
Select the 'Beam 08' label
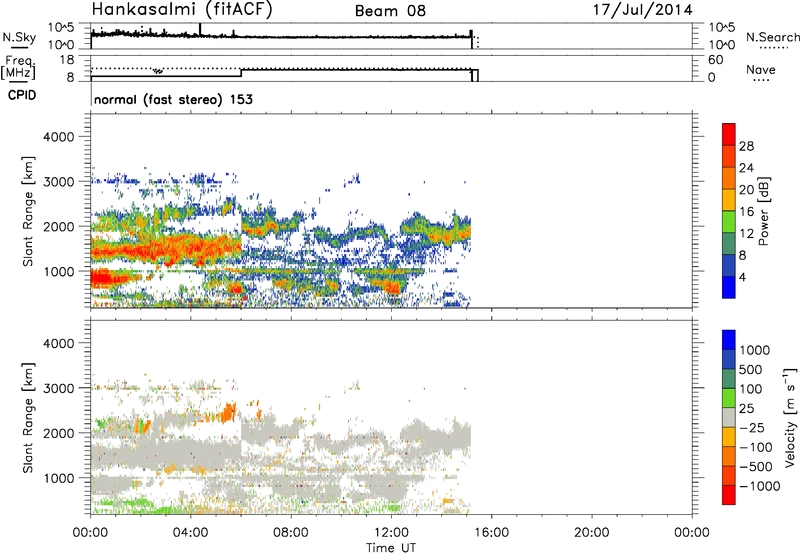[x=390, y=11]
